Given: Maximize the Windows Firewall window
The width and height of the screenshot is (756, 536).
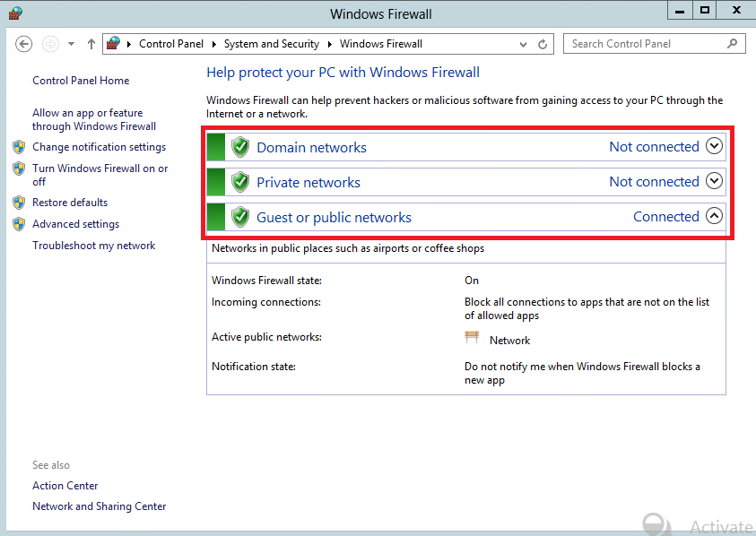Looking at the screenshot, I should point(705,11).
